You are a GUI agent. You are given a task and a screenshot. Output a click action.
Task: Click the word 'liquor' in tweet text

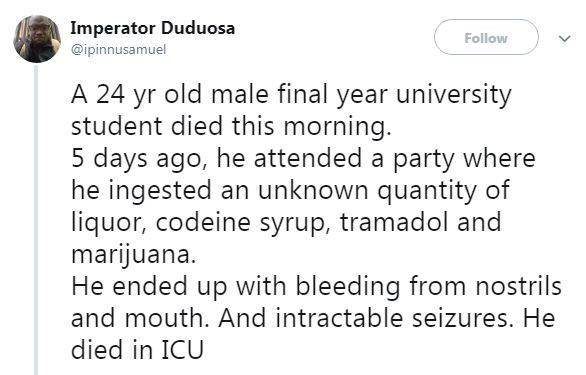tap(109, 223)
